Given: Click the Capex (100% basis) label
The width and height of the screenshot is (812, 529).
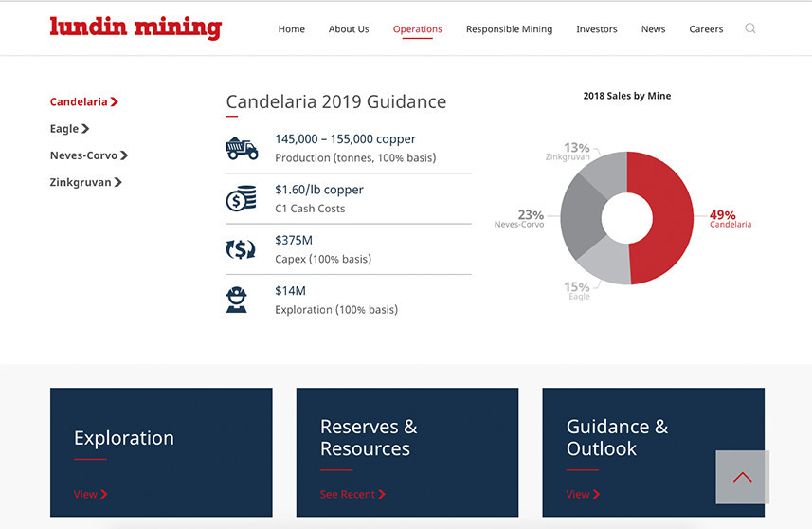Looking at the screenshot, I should [323, 259].
